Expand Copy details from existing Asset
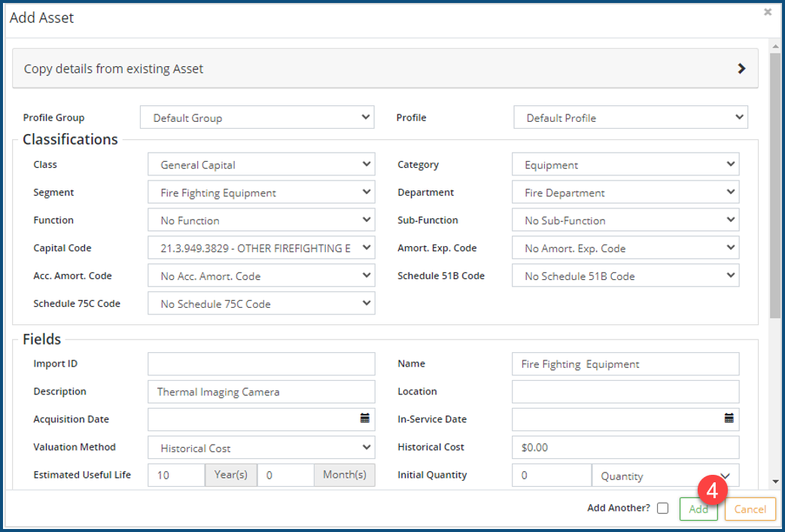The image size is (785, 532). click(x=741, y=68)
